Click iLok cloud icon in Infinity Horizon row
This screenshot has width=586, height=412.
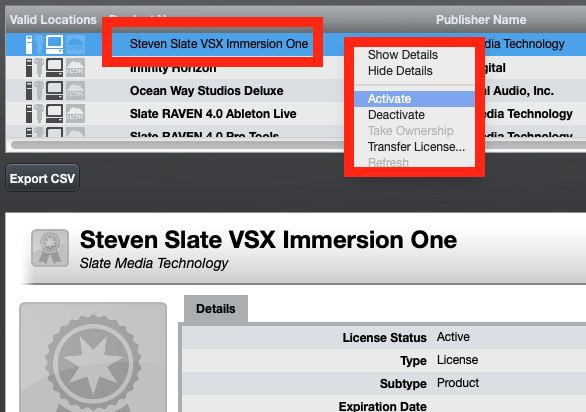pyautogui.click(x=75, y=68)
